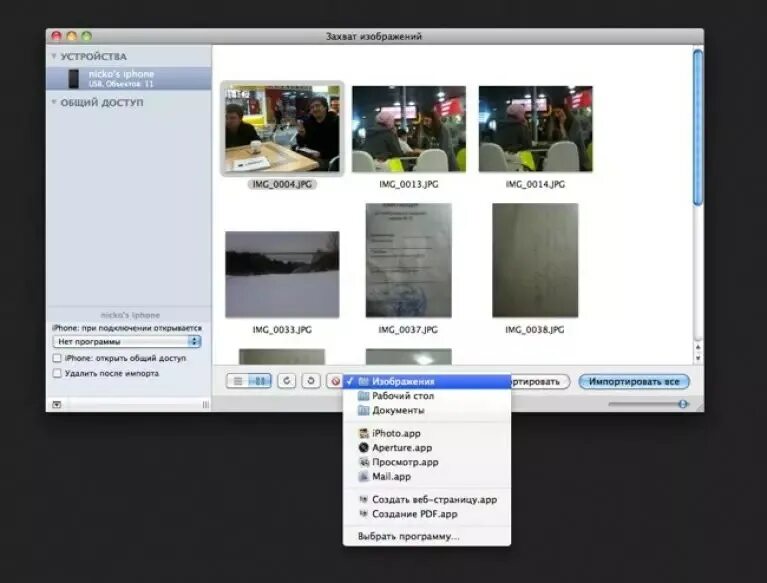
Task: Select the IMG_0037.JPG document thumbnail
Action: tap(409, 260)
